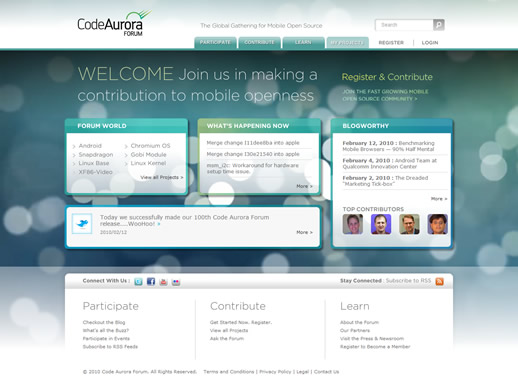518x385 pixels.
Task: Open the Chromium OS project link
Action: point(150,146)
